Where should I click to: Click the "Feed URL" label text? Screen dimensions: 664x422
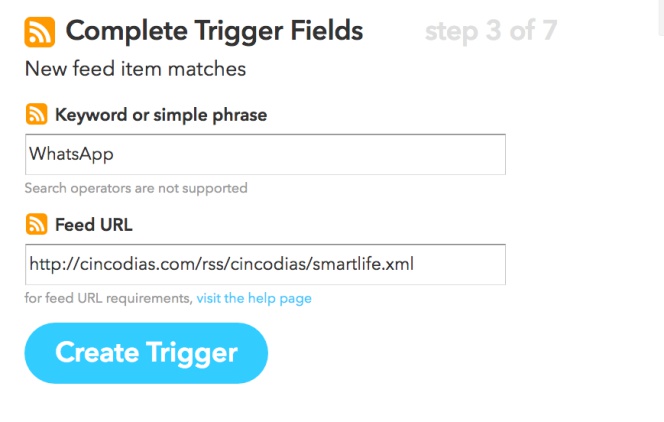coord(94,225)
